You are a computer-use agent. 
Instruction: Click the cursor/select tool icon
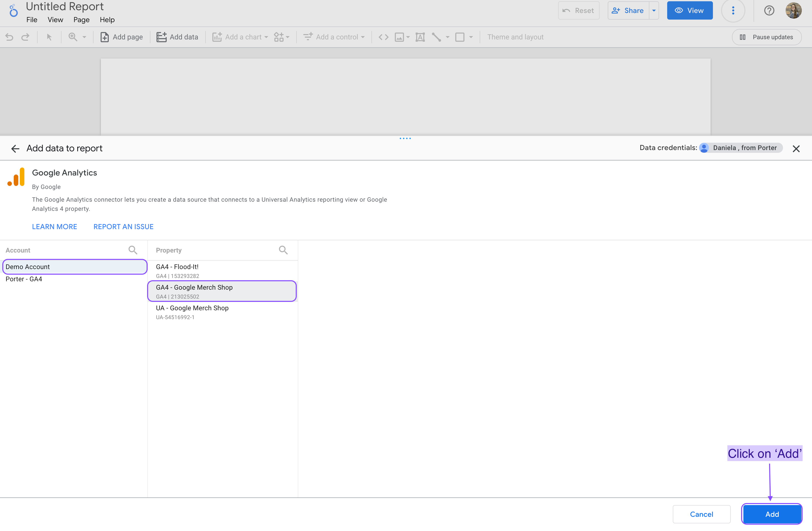tap(49, 37)
